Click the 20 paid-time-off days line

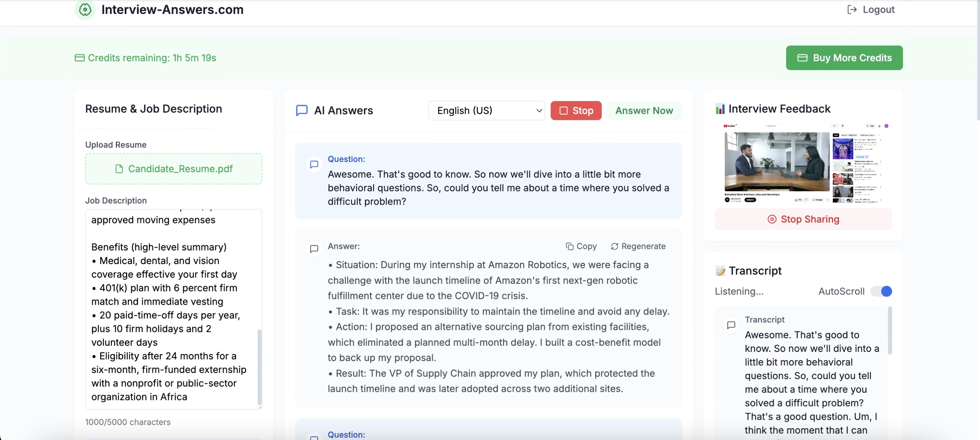pyautogui.click(x=165, y=329)
